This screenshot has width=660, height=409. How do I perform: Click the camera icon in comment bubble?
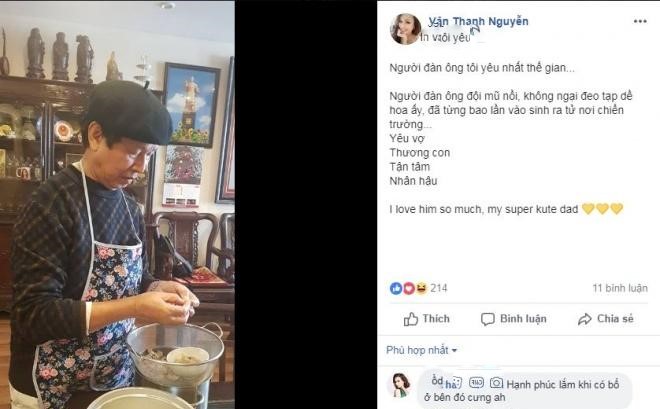497,383
